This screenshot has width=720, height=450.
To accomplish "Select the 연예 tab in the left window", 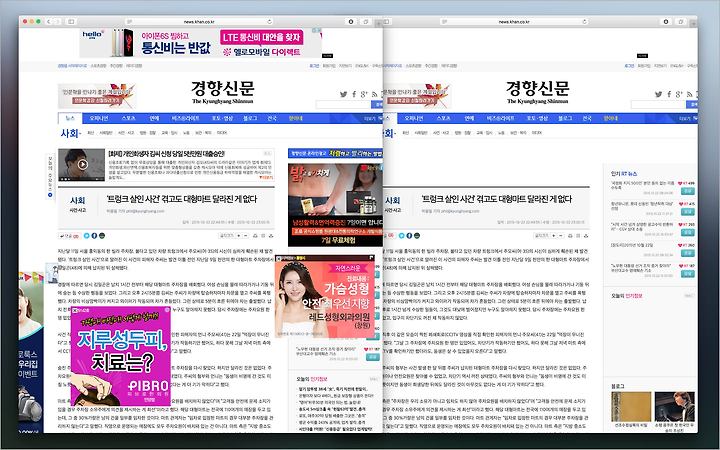I will coord(154,118).
